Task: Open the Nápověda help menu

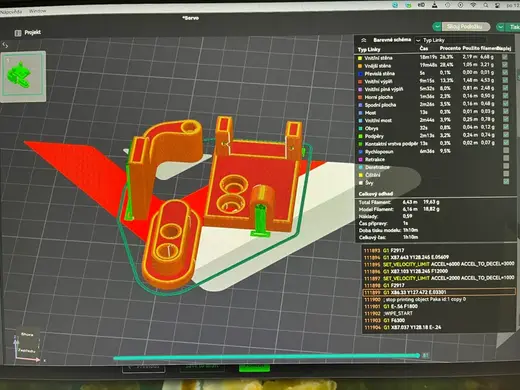Action: 11,12
